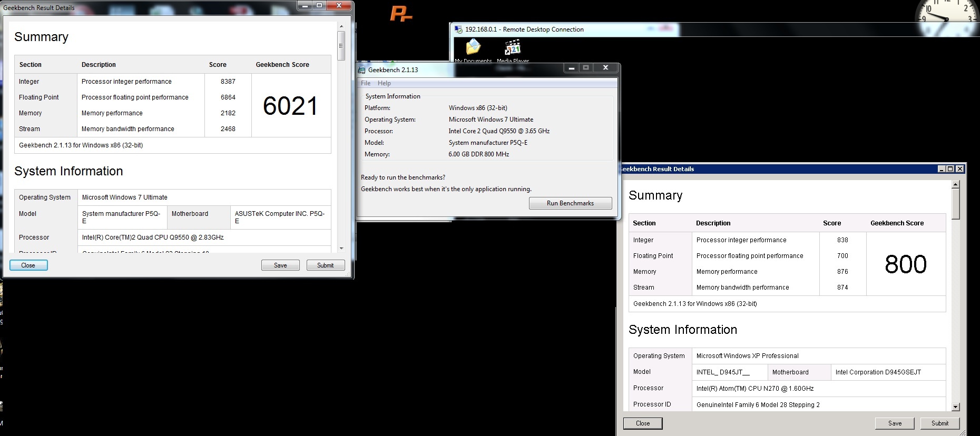
Task: Click scrollbar thumb in right result window
Action: 956,204
